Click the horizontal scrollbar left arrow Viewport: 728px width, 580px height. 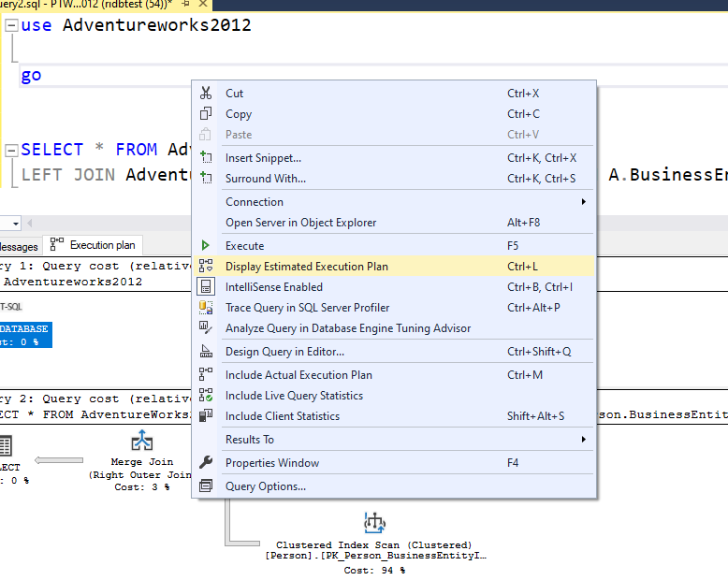point(30,224)
